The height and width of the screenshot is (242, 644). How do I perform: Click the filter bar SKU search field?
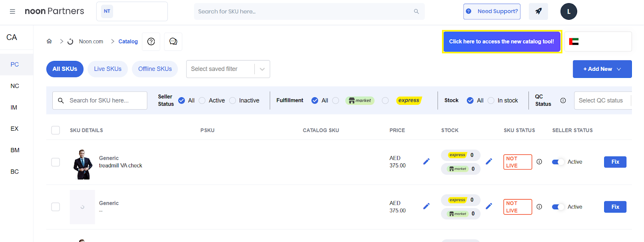tap(100, 100)
